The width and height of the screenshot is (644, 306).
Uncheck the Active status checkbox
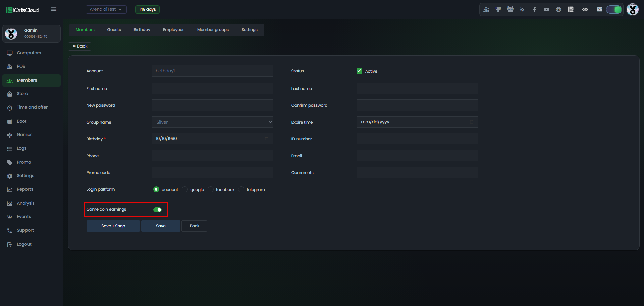click(x=359, y=71)
